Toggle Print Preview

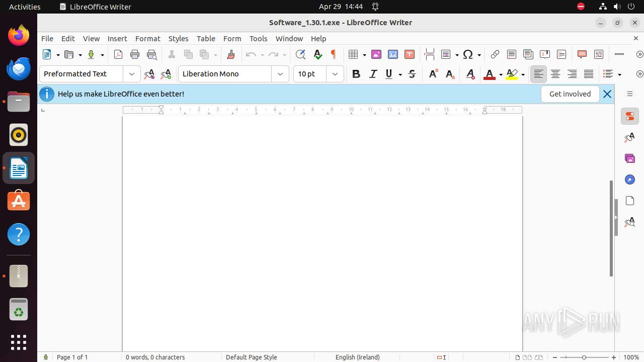(x=151, y=55)
